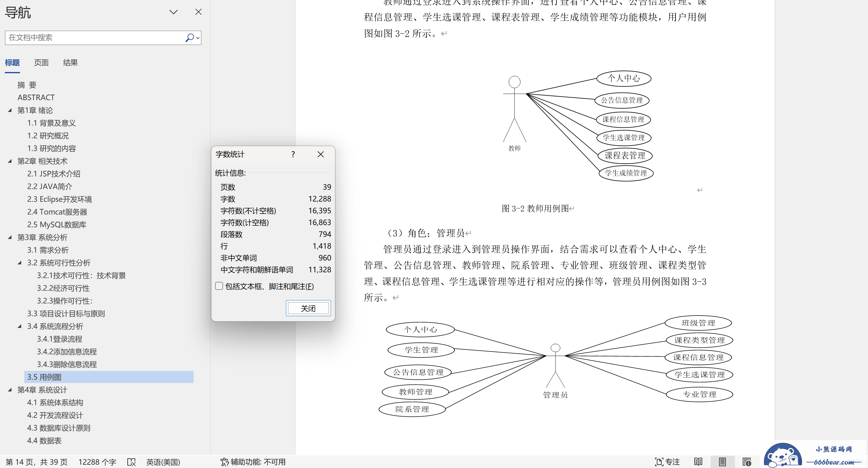Click accessibility status indicator icon
Image resolution: width=868 pixels, height=468 pixels.
coord(224,462)
